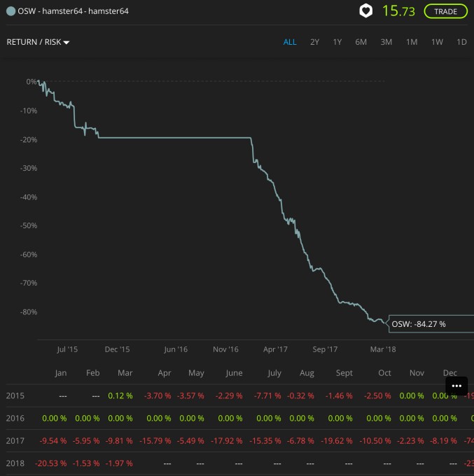The image size is (474, 476).
Task: Click the OSW: -84.27 % chart tooltip
Action: point(430,324)
